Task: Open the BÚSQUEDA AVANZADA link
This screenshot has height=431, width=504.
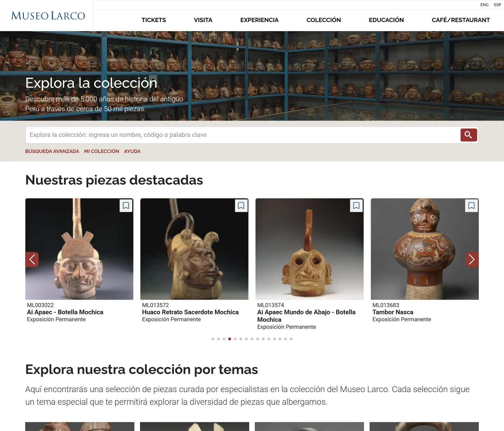Action: (52, 151)
